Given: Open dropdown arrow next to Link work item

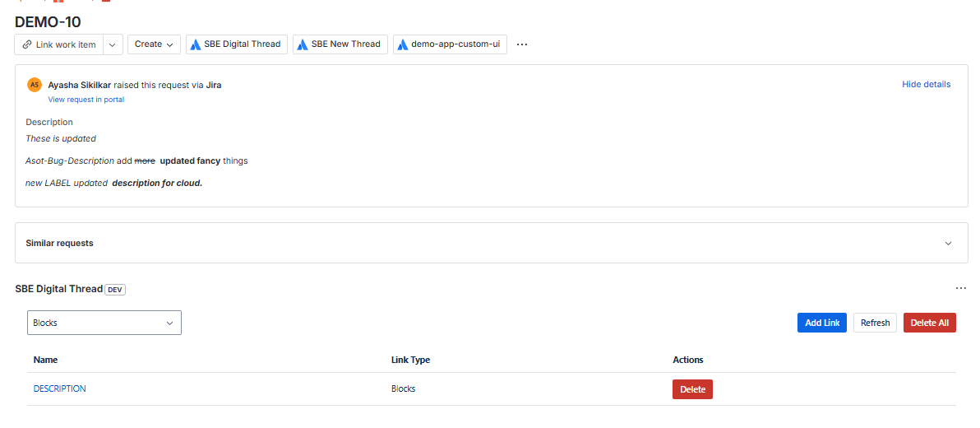Looking at the screenshot, I should point(113,44).
